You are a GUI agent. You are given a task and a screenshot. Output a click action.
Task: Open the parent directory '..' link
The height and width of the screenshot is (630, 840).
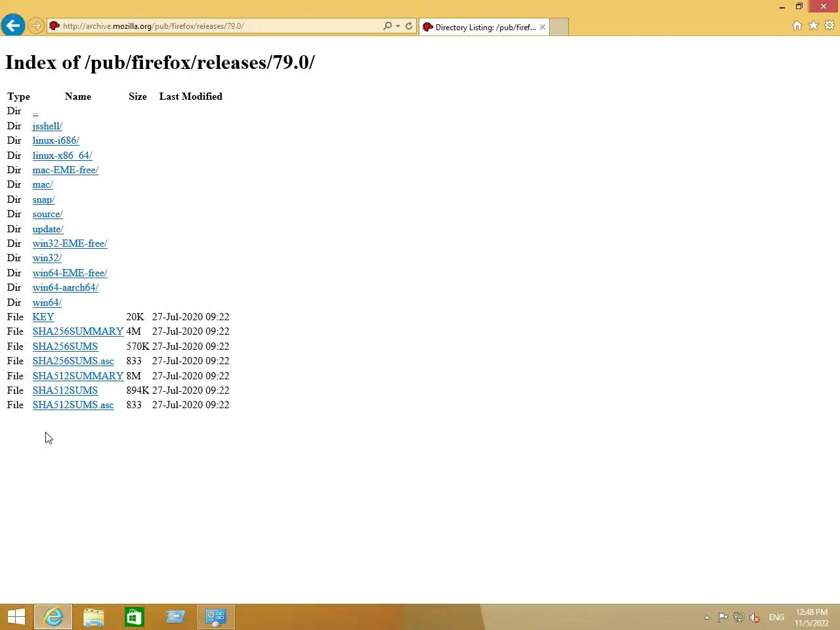pos(35,111)
